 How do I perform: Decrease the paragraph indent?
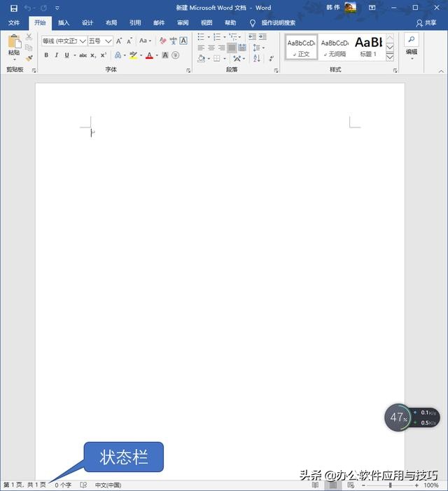tap(252, 37)
